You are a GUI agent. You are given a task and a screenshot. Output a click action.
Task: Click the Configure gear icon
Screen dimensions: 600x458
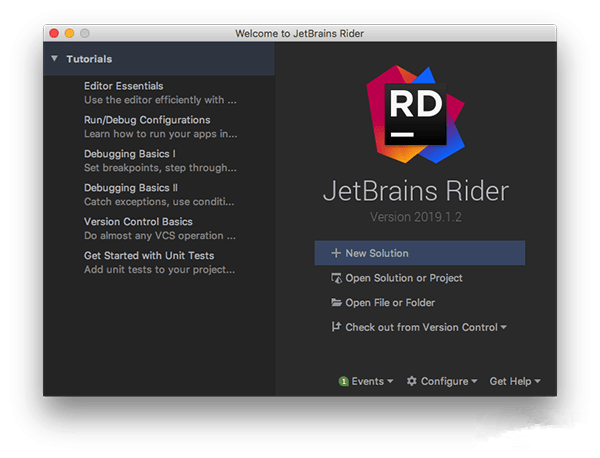[412, 381]
